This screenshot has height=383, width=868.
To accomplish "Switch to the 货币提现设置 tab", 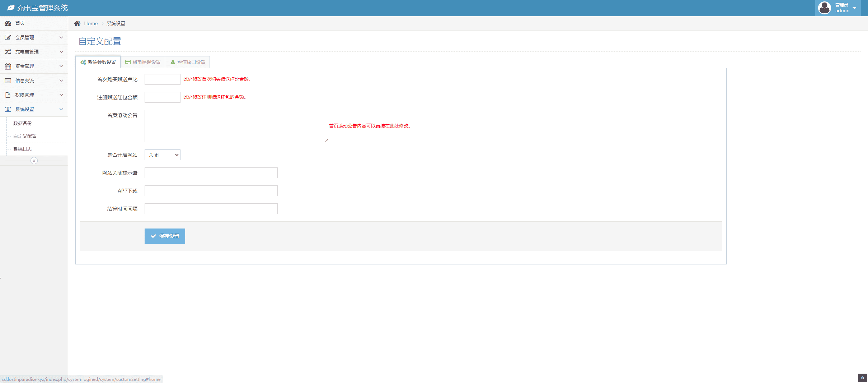I will point(143,62).
